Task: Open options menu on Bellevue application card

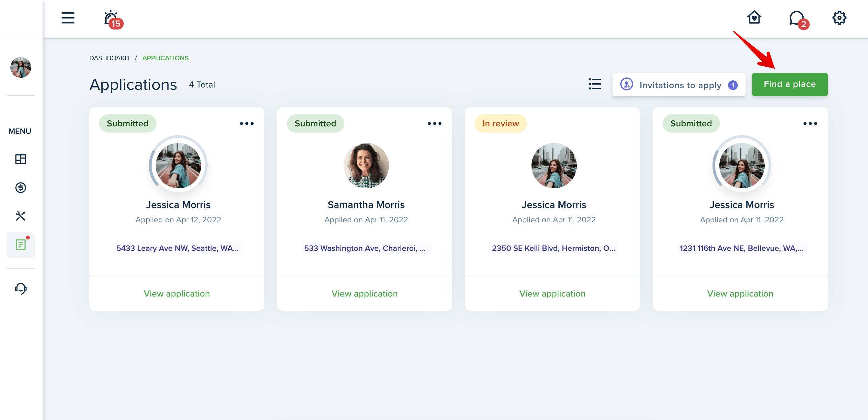Action: click(810, 123)
